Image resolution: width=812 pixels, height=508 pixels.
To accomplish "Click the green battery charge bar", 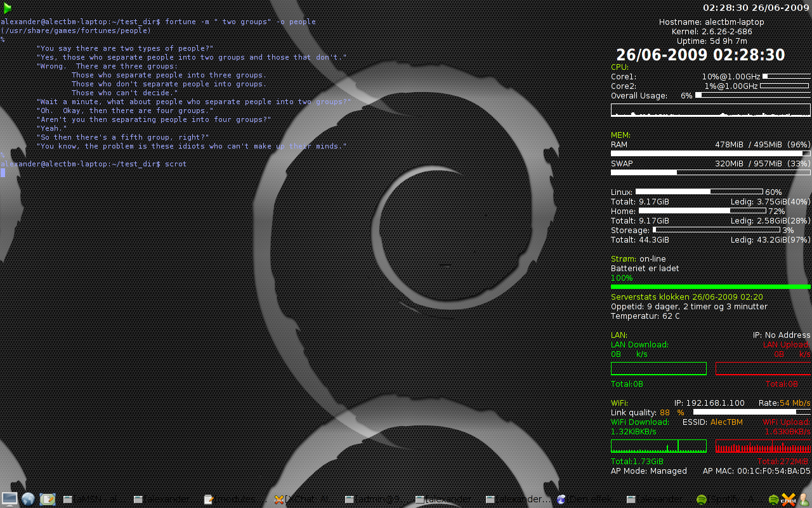I will coord(710,287).
